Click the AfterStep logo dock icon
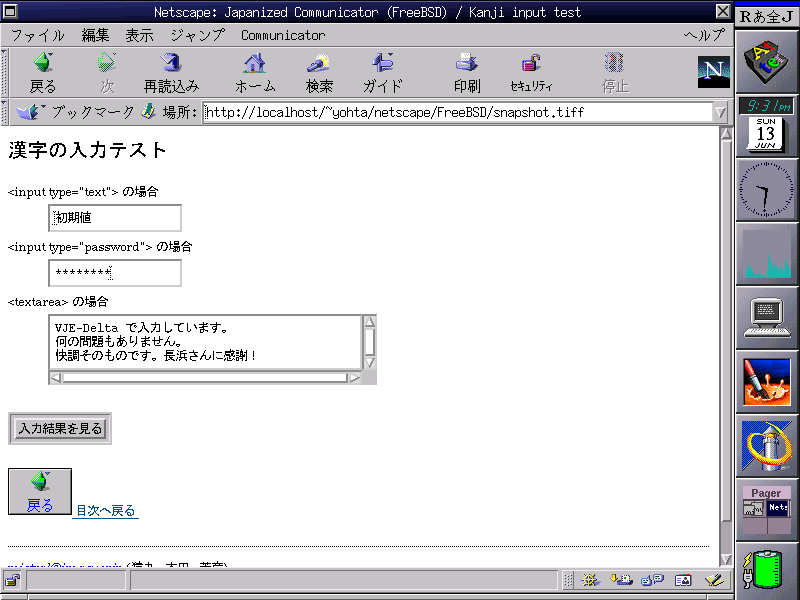The height and width of the screenshot is (600, 800). click(x=766, y=62)
